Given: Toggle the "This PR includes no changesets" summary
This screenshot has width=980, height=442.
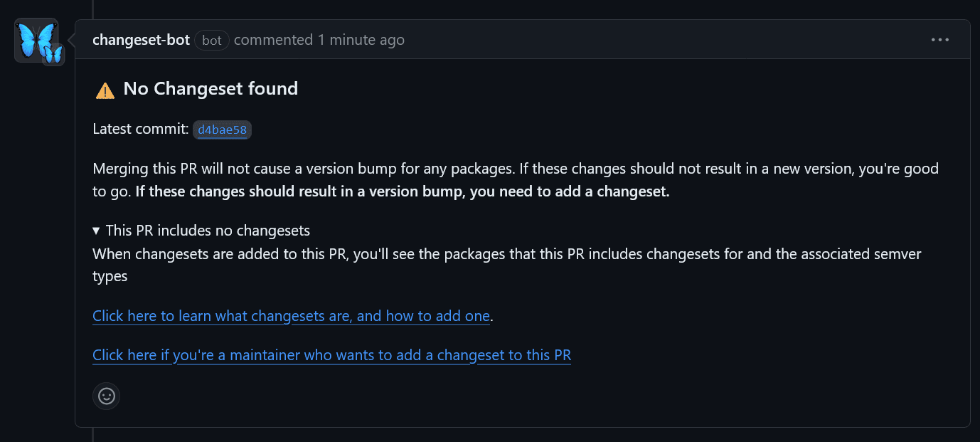Looking at the screenshot, I should point(201,231).
